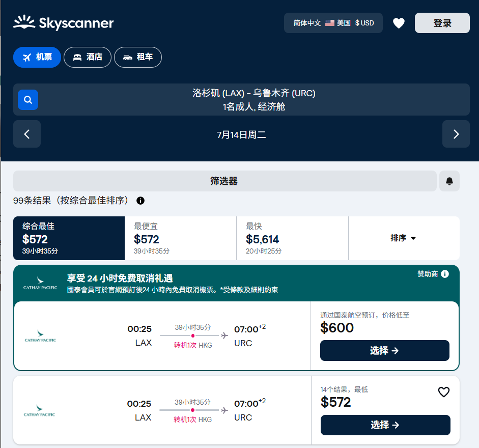
Task: Click the magnifier search icon button
Action: (28, 100)
